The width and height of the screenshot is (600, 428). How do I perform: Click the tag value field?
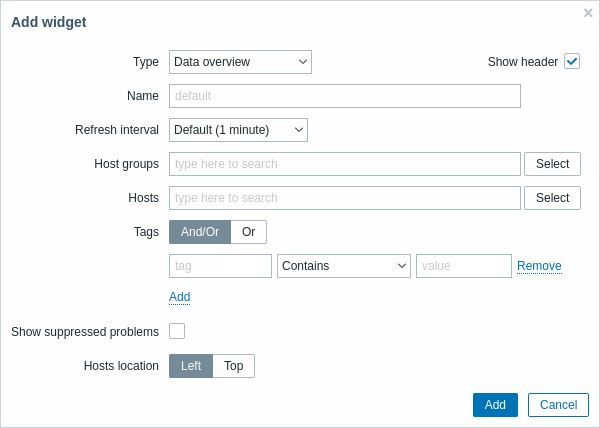463,266
